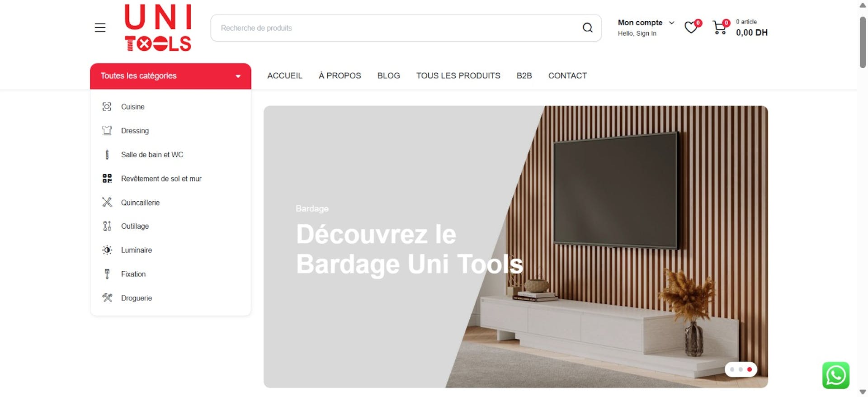Screen dimensions: 868x397
Task: Select the Cuisine category link
Action: pos(133,107)
